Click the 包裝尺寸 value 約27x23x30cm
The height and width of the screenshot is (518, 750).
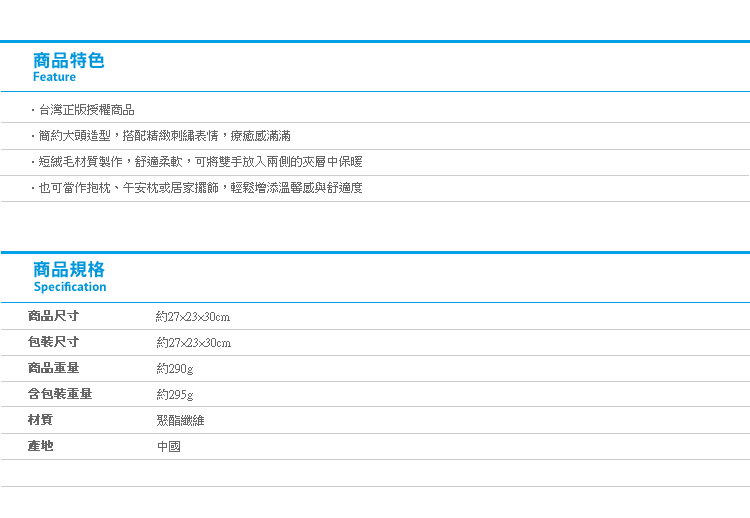click(194, 342)
